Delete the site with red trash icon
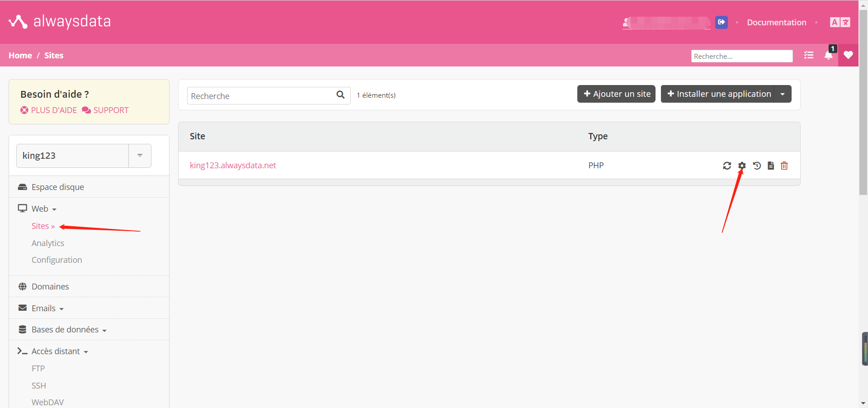Viewport: 868px width, 408px height. (x=784, y=166)
